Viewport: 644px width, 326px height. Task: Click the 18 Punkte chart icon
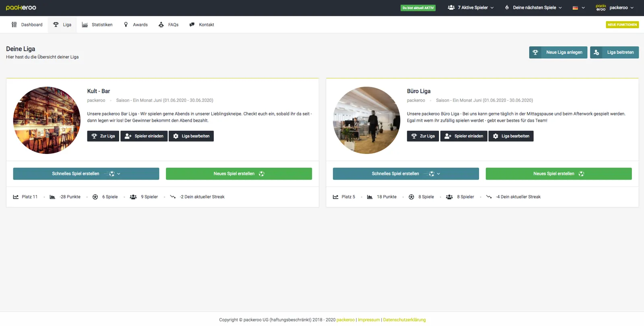(x=370, y=197)
